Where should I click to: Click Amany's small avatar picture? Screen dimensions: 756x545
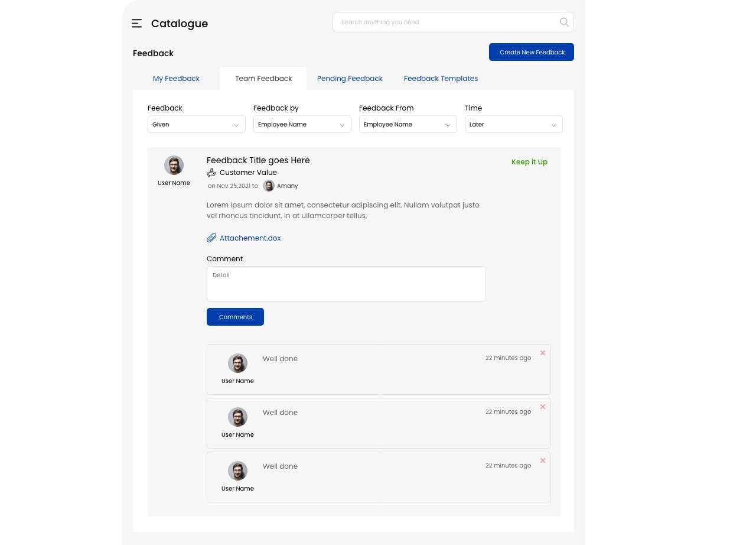269,186
